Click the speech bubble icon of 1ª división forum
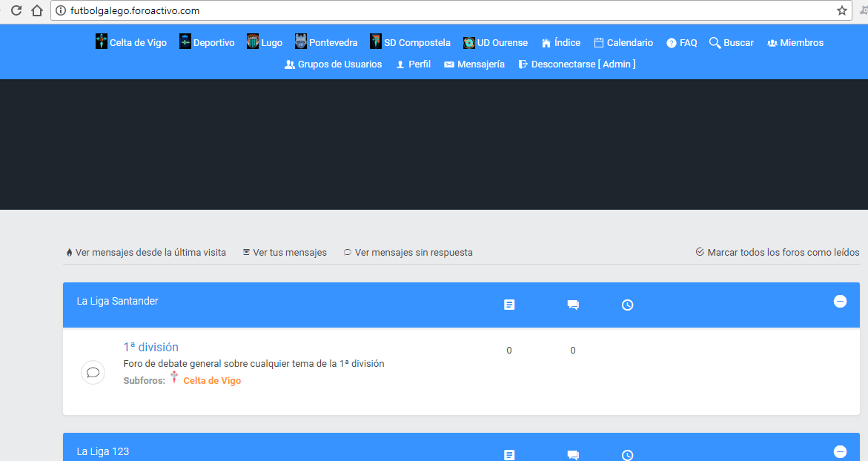 (x=93, y=373)
